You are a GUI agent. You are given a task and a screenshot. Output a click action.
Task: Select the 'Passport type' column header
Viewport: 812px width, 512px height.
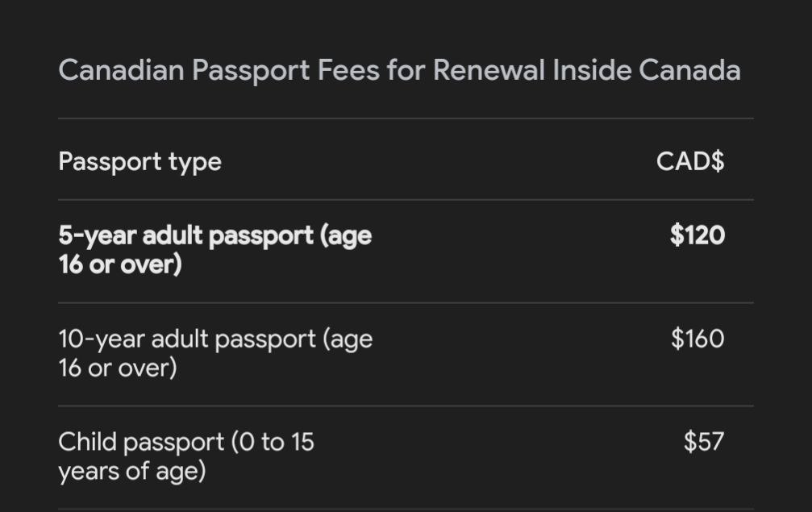[139, 161]
